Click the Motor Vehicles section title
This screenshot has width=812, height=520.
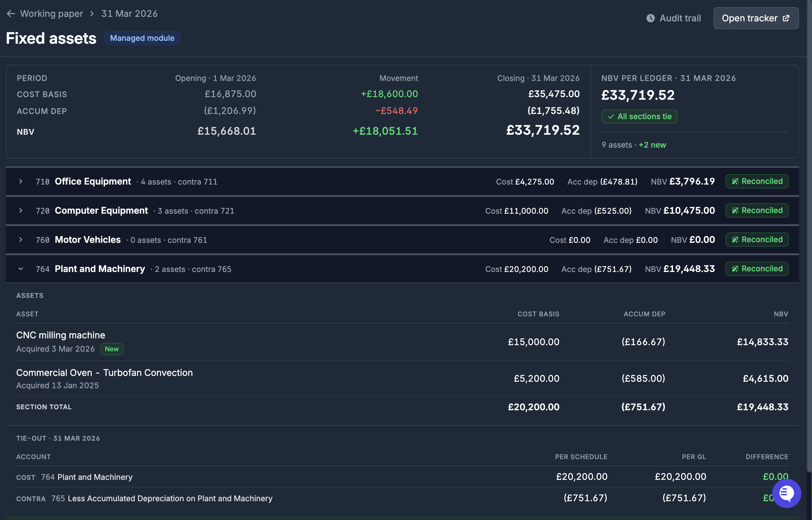(88, 239)
